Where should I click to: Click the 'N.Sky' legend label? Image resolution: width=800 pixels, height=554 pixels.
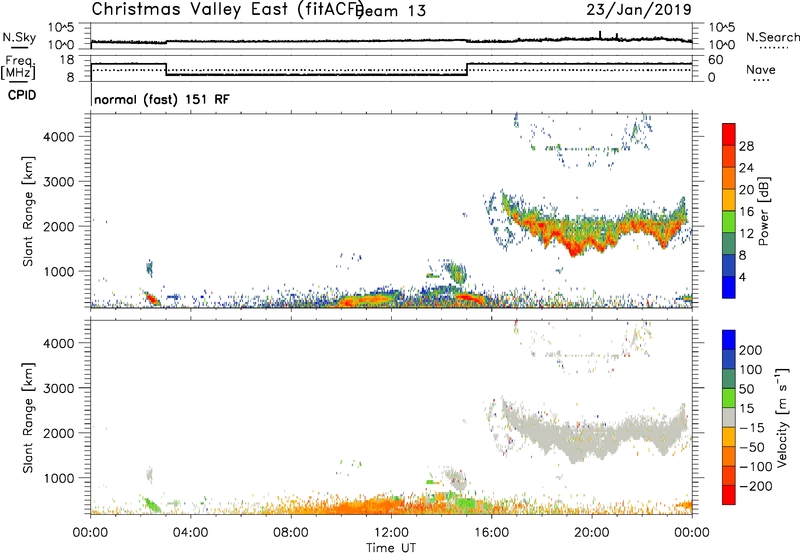pos(19,37)
